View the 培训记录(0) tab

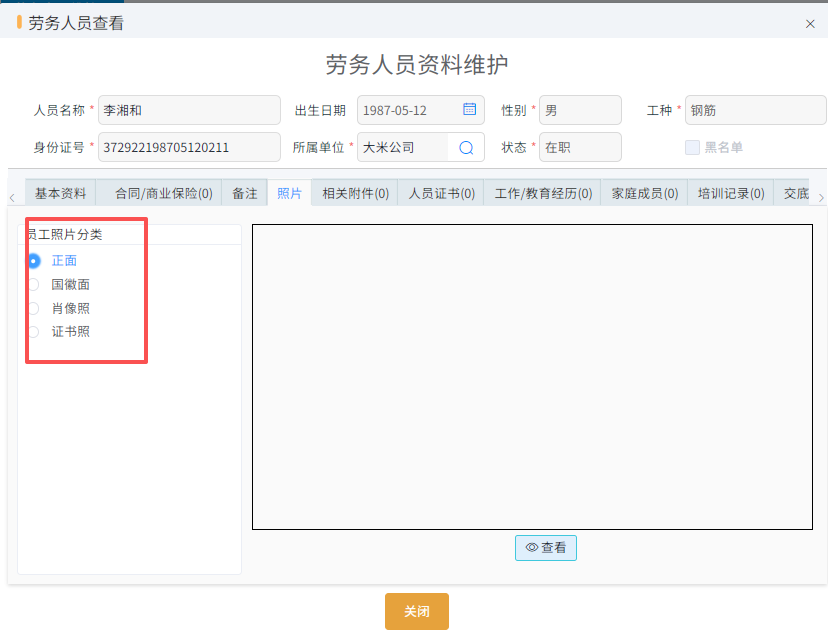(731, 193)
